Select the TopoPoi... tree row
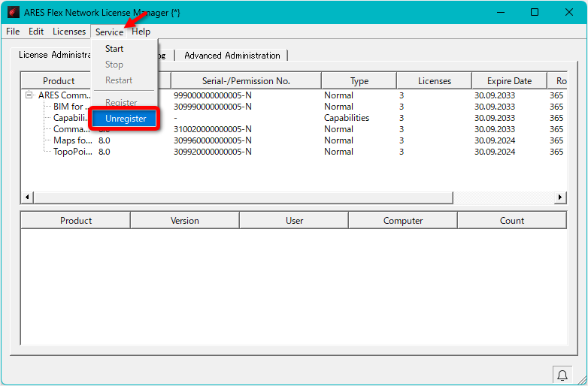 [x=73, y=152]
